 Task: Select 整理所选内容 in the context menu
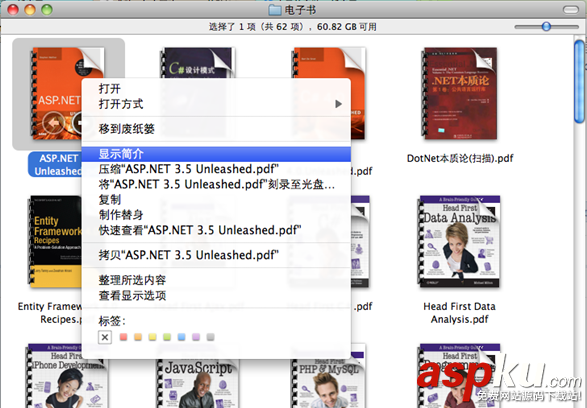(x=216, y=280)
